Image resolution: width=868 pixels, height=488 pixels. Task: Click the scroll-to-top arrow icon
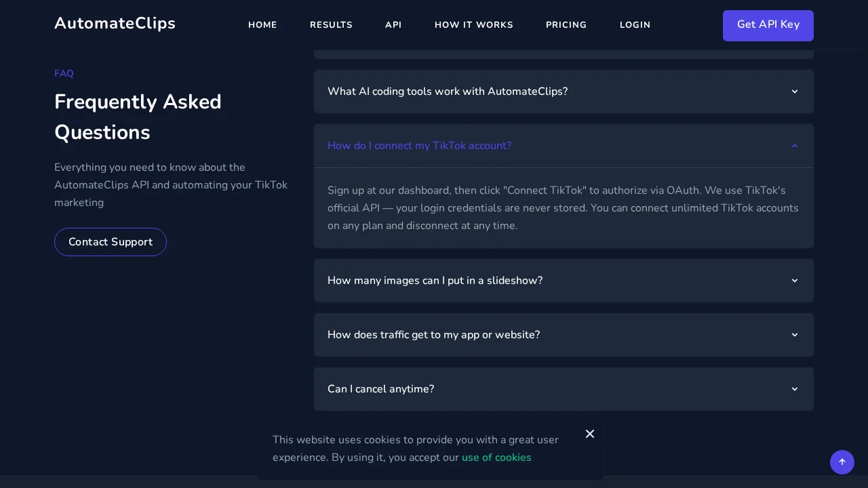[842, 462]
